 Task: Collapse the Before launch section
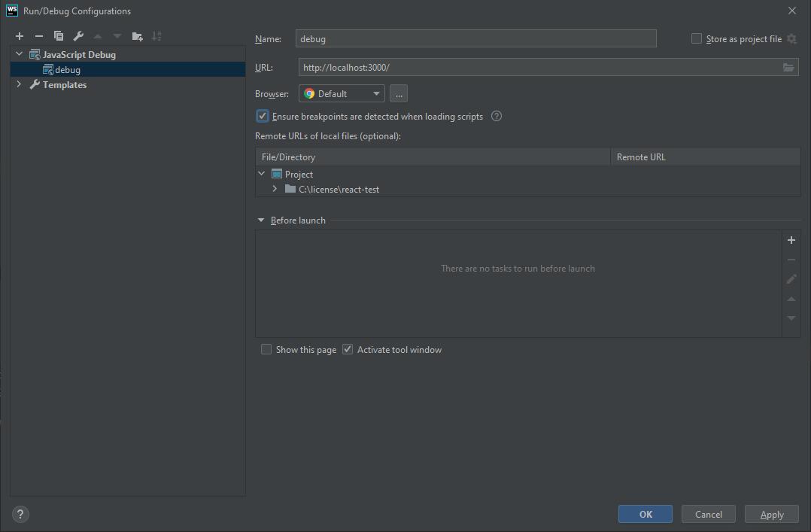[x=261, y=220]
